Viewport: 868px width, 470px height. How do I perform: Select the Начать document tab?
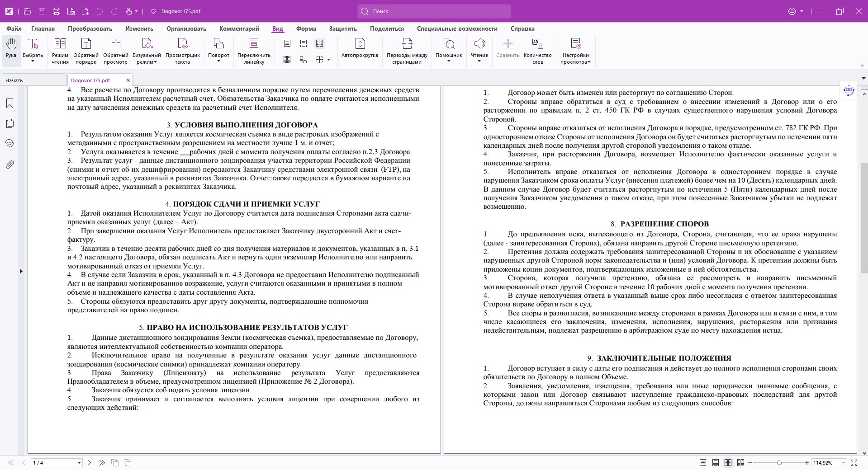(33, 80)
